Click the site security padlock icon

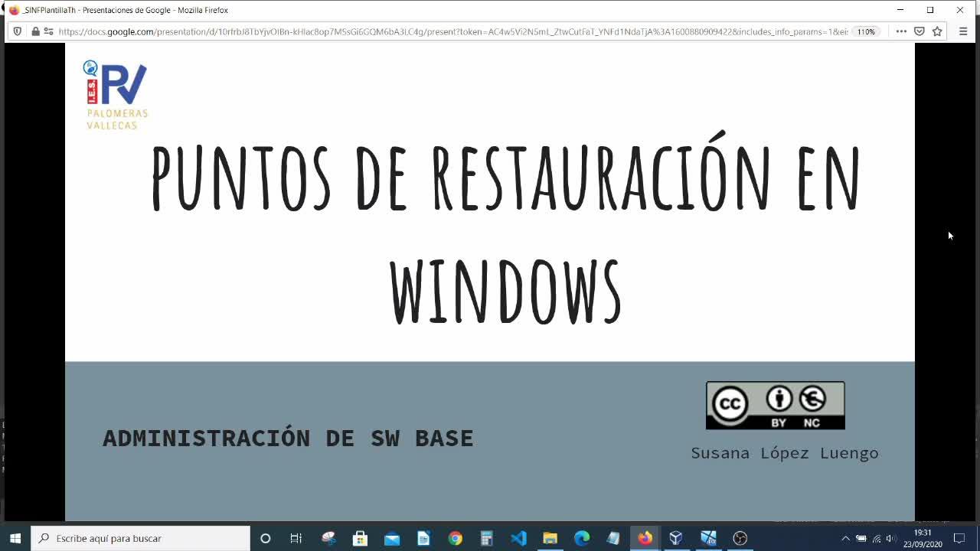(34, 31)
